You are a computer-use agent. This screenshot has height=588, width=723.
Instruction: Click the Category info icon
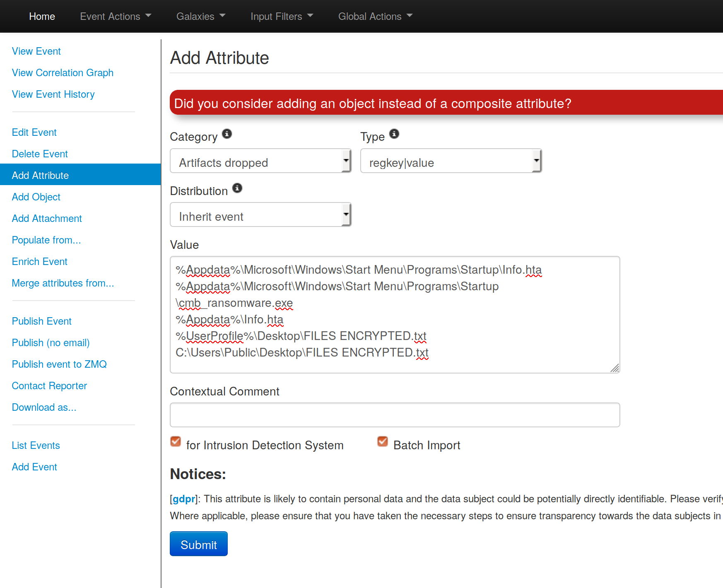coord(227,134)
